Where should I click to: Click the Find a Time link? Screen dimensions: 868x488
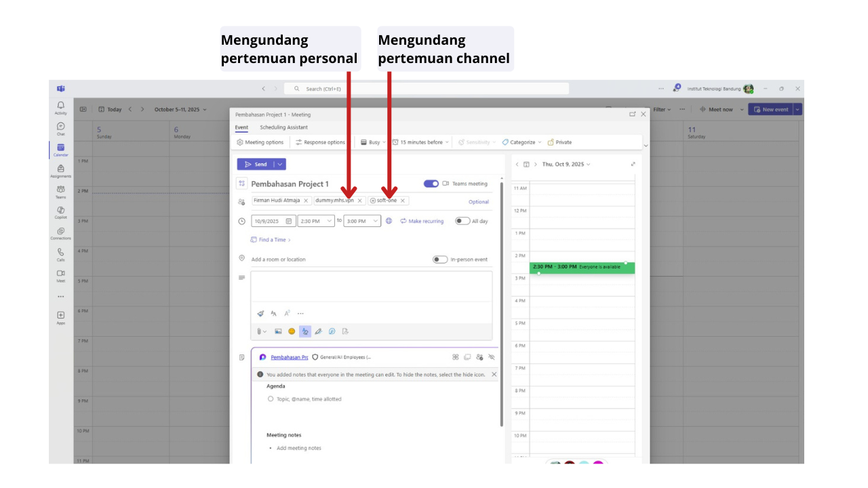(x=271, y=240)
